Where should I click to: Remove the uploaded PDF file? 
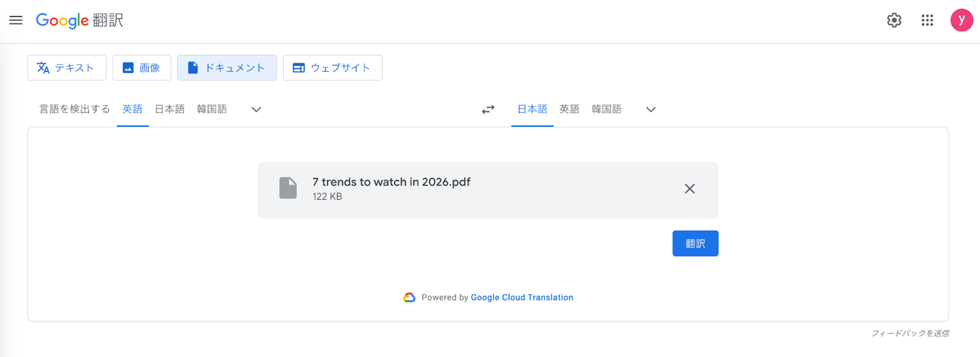[x=690, y=189]
